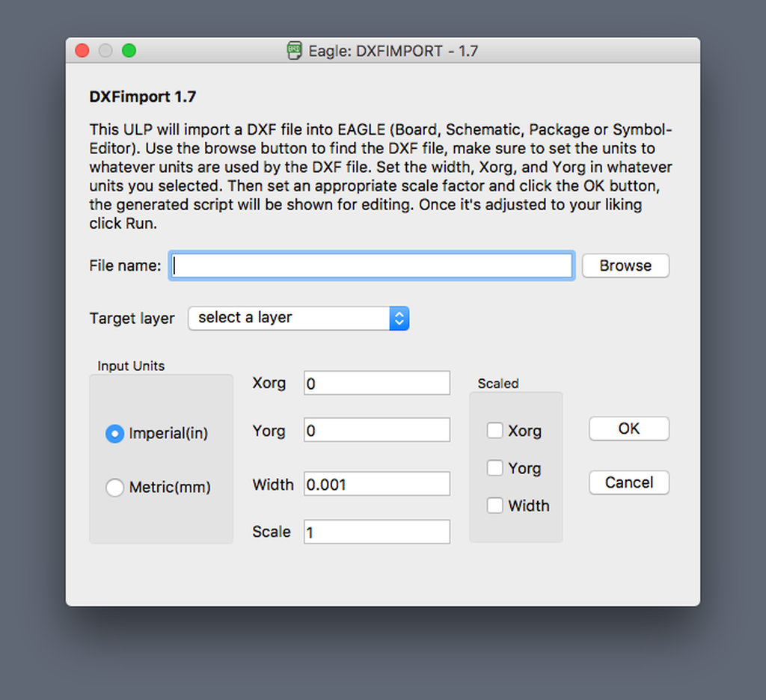The image size is (766, 700).
Task: Focus the File name input field
Action: pos(372,265)
